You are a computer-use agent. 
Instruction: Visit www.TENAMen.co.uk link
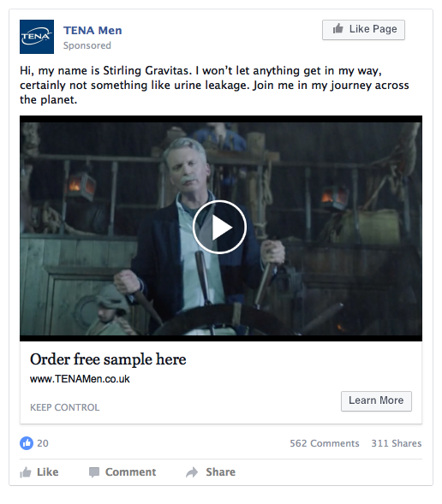tap(80, 379)
